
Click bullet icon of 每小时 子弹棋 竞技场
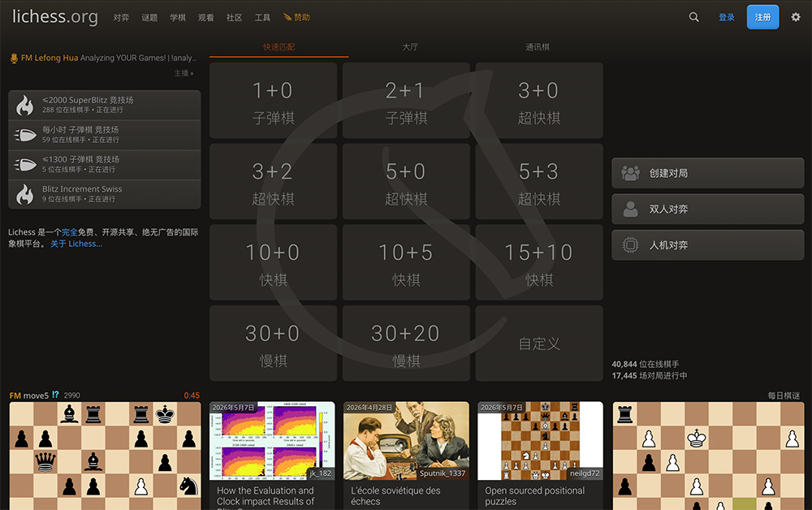[25, 135]
